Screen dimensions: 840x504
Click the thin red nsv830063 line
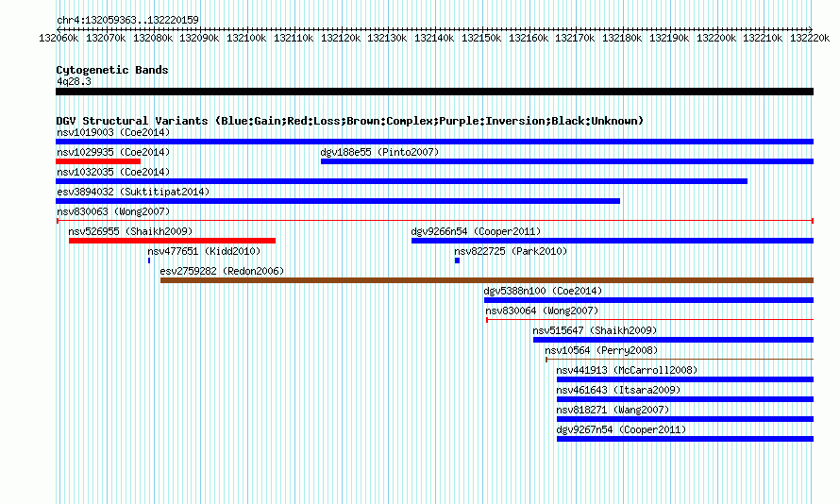click(x=435, y=221)
